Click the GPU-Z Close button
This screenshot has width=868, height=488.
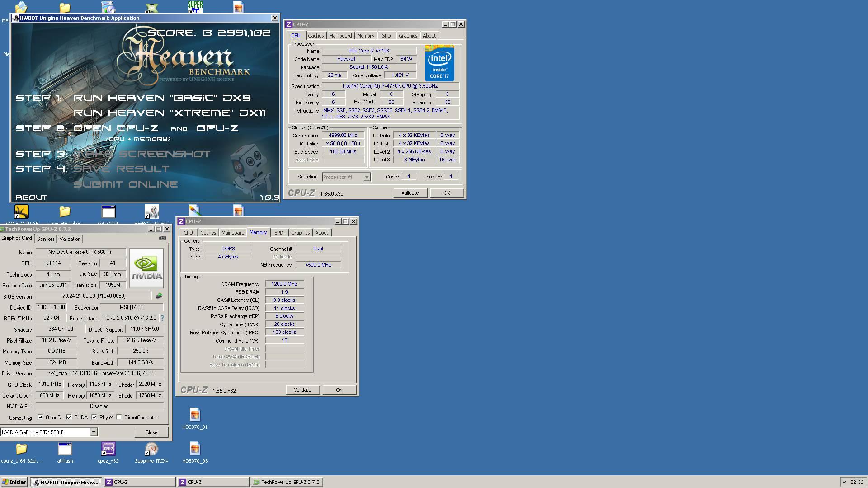click(151, 432)
